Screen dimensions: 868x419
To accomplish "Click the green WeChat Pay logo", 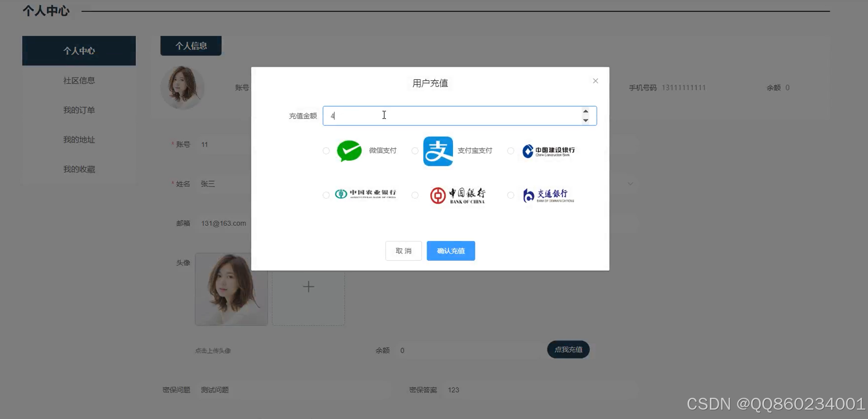I will click(x=349, y=151).
